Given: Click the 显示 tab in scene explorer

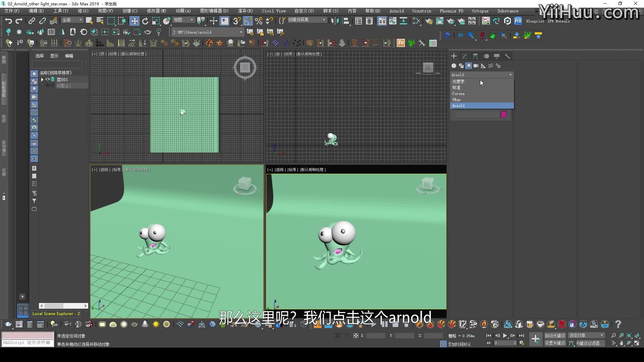Looking at the screenshot, I should 54,56.
